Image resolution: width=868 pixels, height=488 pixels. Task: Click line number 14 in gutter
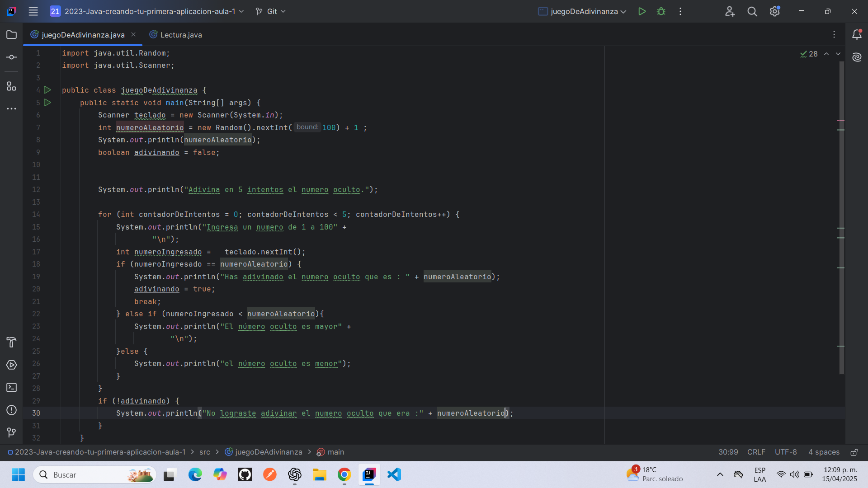(36, 215)
